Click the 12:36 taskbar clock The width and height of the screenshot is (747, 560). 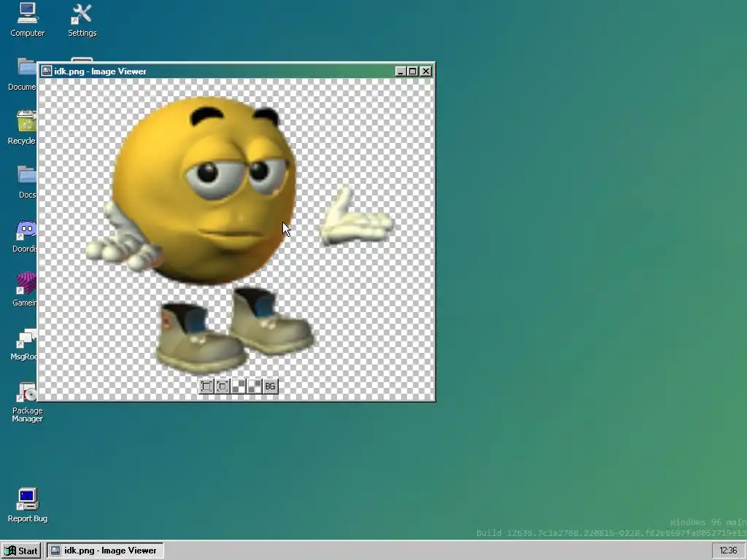(x=728, y=551)
